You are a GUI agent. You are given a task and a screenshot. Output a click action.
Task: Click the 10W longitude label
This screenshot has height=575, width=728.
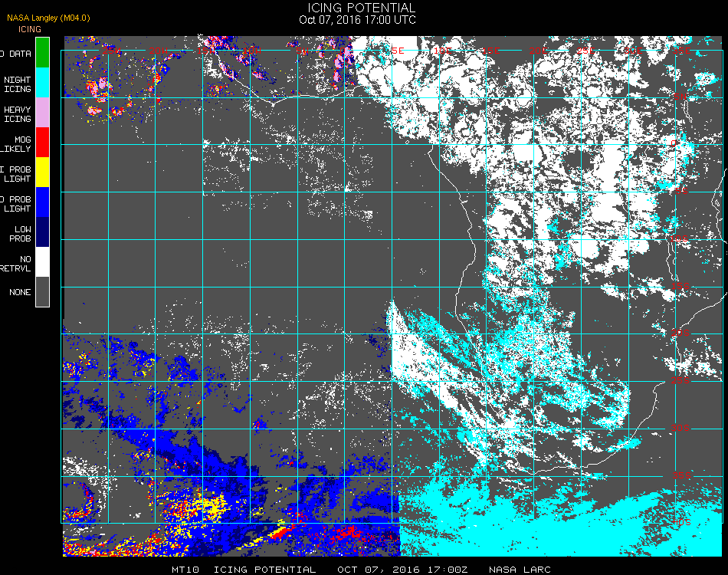click(x=252, y=51)
